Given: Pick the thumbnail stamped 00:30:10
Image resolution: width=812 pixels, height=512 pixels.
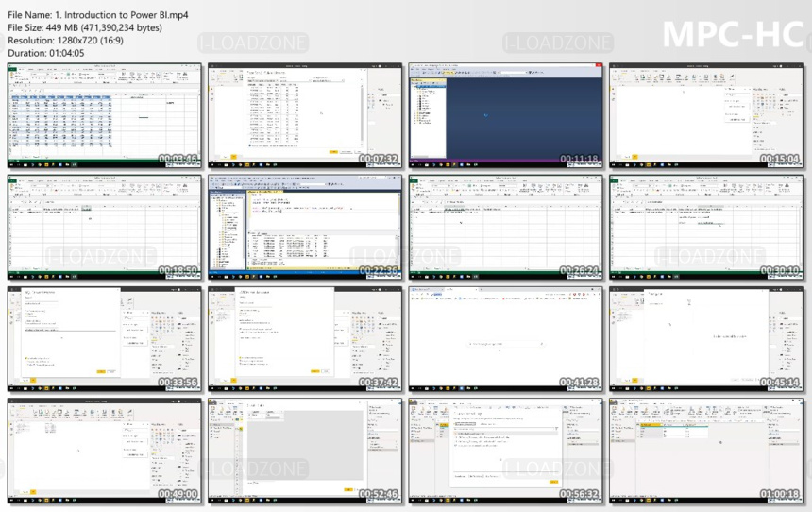Looking at the screenshot, I should coord(706,228).
